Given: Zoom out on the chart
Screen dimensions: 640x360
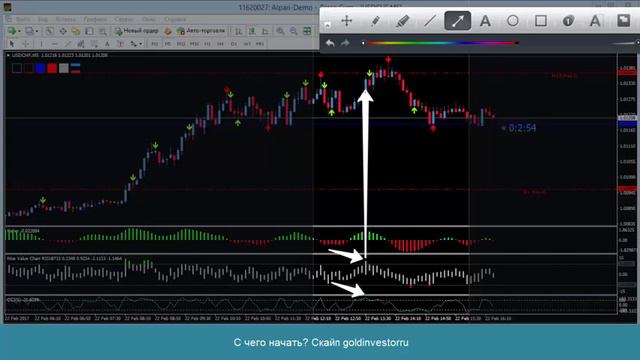Looking at the screenshot, I should click(x=293, y=31).
